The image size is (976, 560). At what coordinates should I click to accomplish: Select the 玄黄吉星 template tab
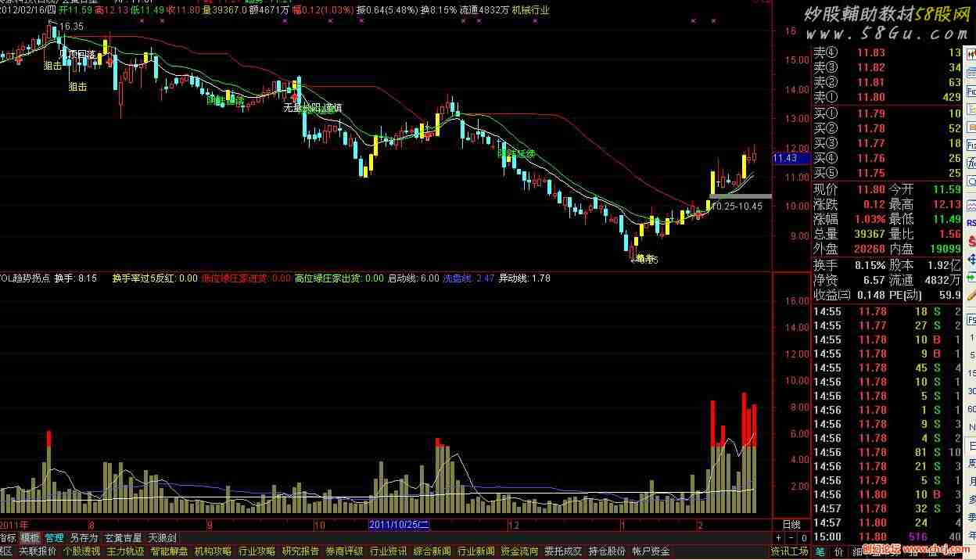124,538
